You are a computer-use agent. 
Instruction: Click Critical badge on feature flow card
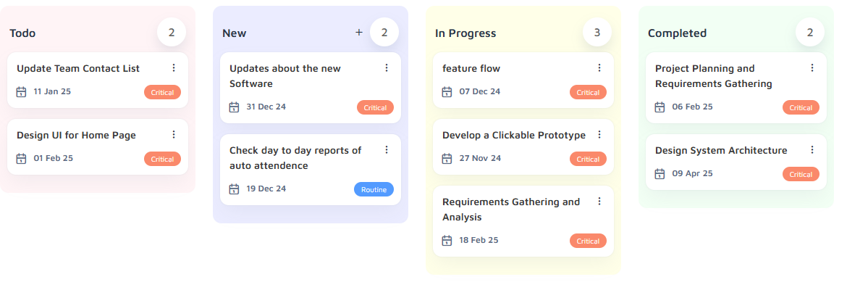point(588,92)
